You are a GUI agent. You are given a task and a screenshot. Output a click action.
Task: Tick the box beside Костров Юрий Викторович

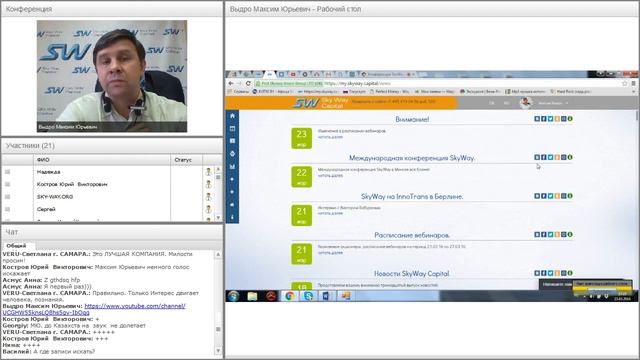7,184
